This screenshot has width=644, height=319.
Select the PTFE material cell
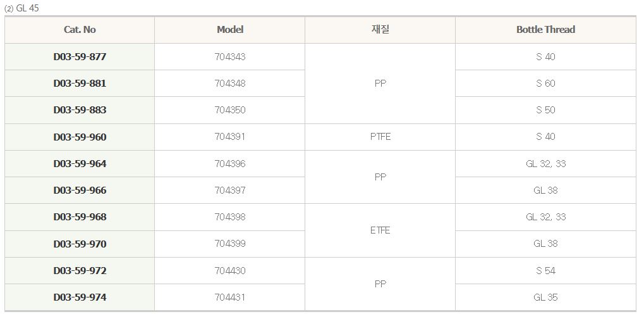(380, 137)
